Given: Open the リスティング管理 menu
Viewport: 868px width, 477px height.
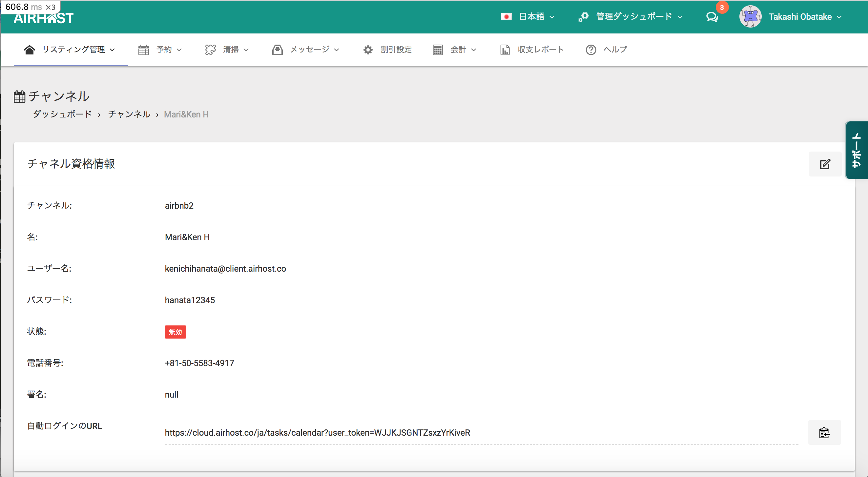Looking at the screenshot, I should coord(73,50).
